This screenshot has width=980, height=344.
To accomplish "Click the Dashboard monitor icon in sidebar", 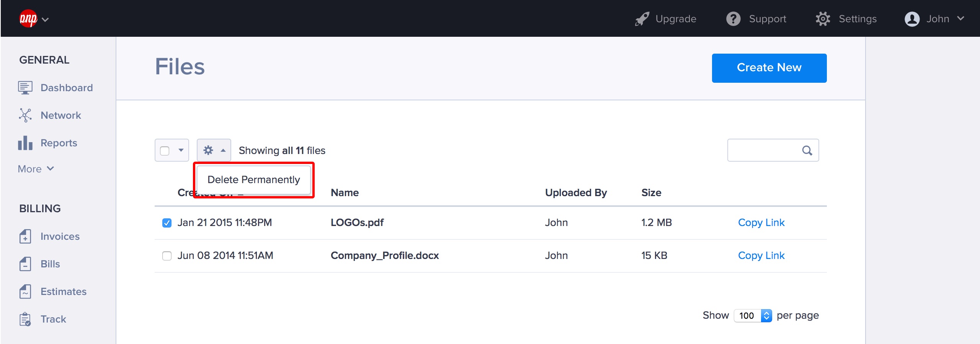I will pyautogui.click(x=25, y=88).
